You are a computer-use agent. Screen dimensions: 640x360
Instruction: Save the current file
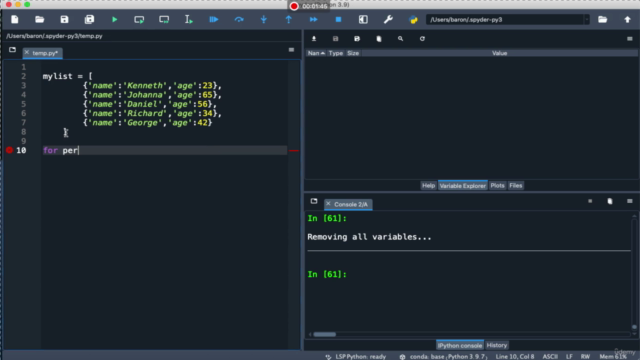pyautogui.click(x=64, y=20)
